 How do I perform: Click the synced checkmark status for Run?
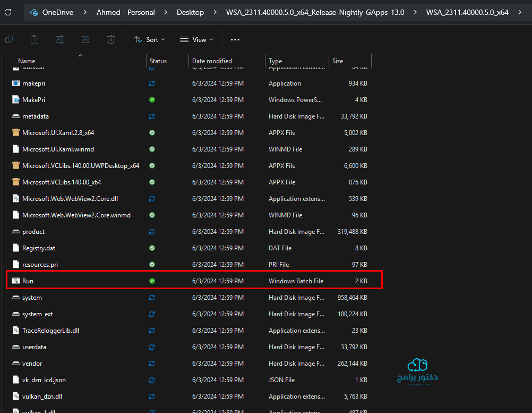tap(152, 281)
